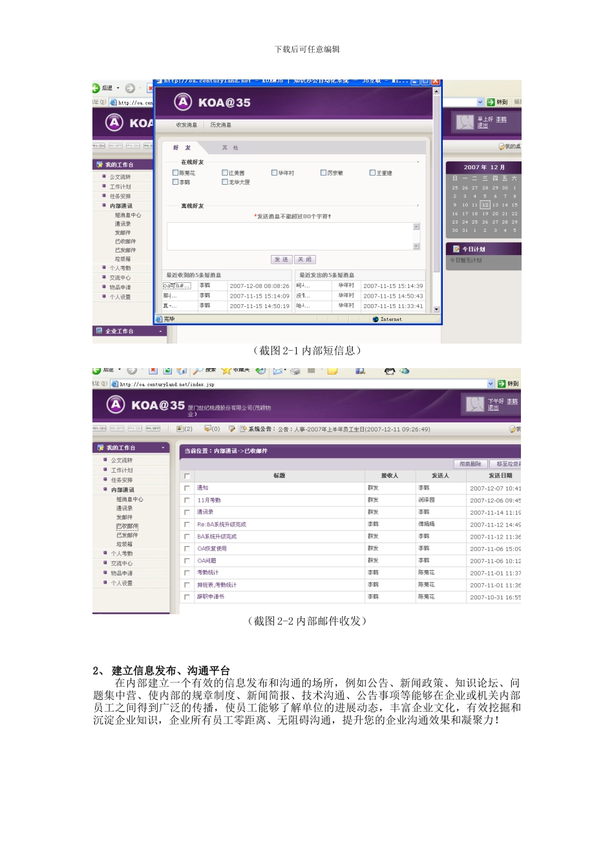Click the KOA@35 logo in the short-message popup

click(212, 102)
